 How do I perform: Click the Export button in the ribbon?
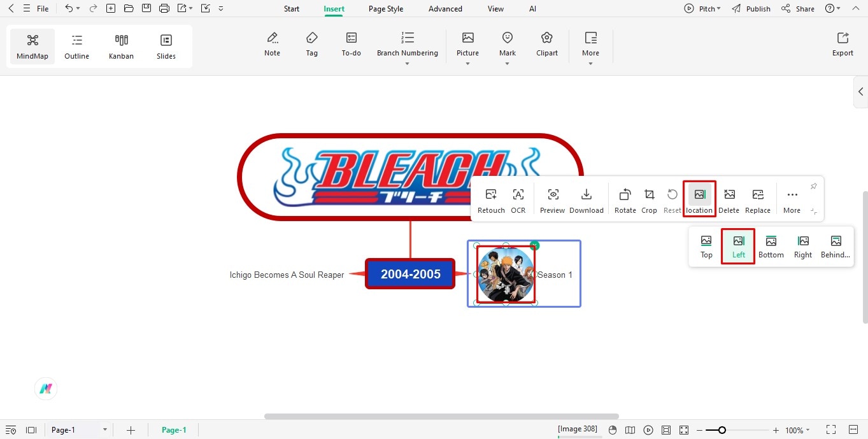coord(843,45)
